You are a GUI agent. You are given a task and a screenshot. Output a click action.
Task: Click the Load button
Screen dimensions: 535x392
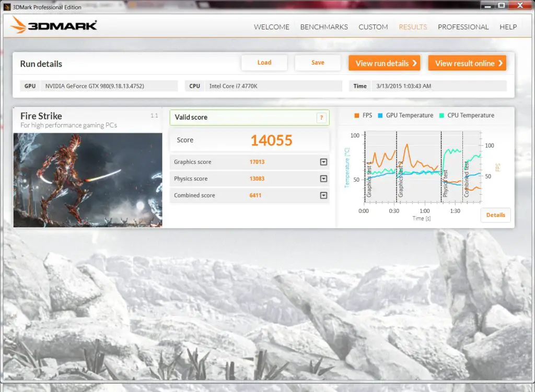tap(264, 63)
